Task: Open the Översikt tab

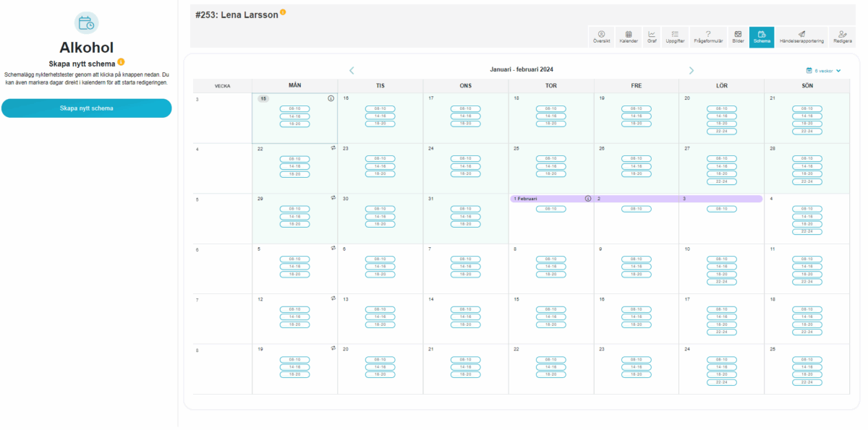Action: click(601, 38)
